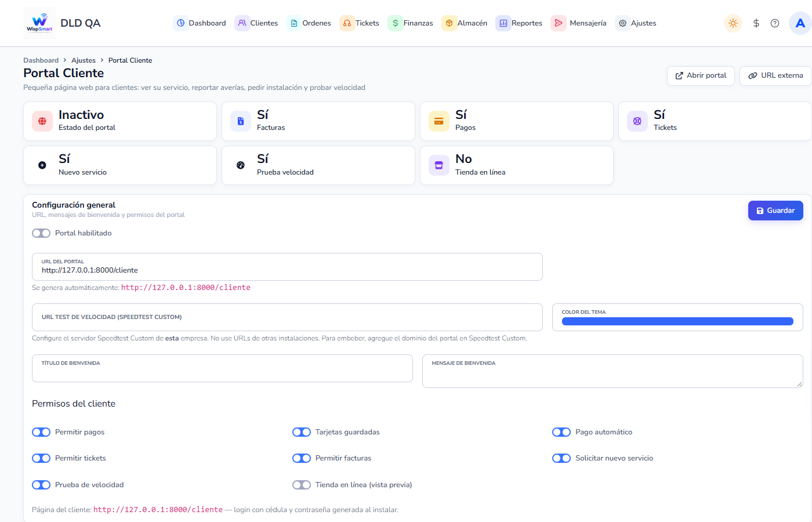Open the Reportes menu
Screen dimensions: 812x522
tap(520, 23)
